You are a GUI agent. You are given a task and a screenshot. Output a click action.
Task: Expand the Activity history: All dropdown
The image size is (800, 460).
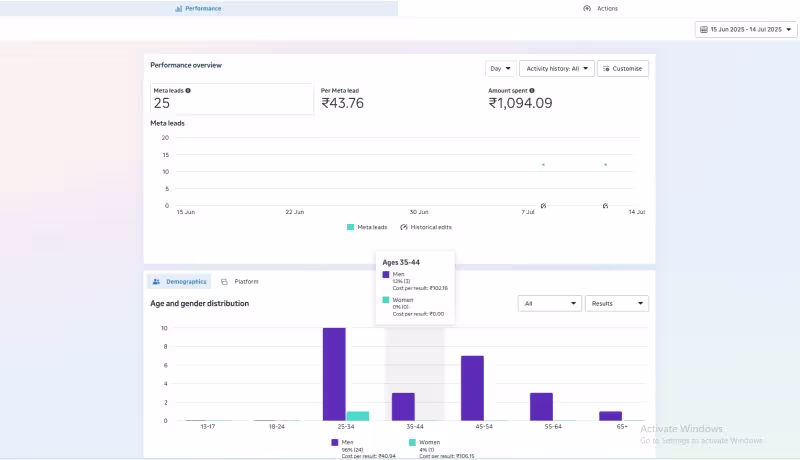[557, 68]
